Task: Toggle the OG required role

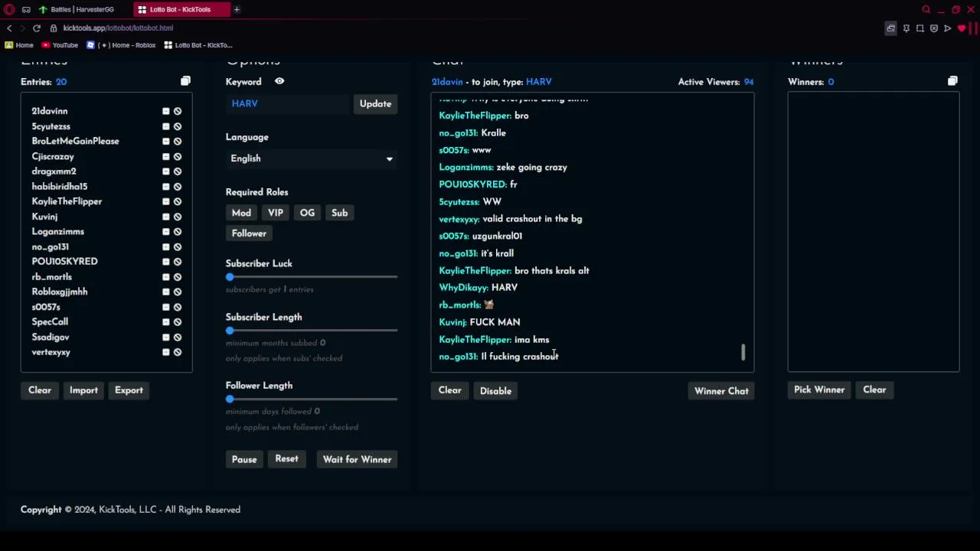Action: pyautogui.click(x=307, y=213)
